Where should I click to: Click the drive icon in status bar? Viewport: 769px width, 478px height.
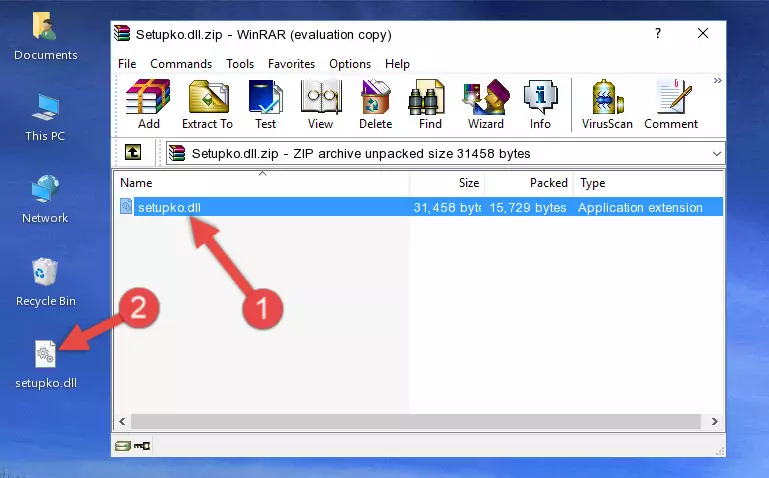click(x=123, y=446)
